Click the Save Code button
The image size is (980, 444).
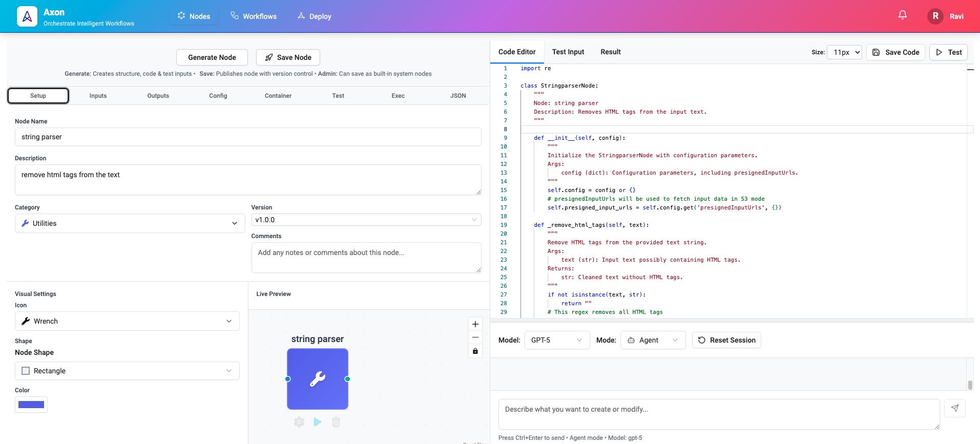click(x=896, y=52)
